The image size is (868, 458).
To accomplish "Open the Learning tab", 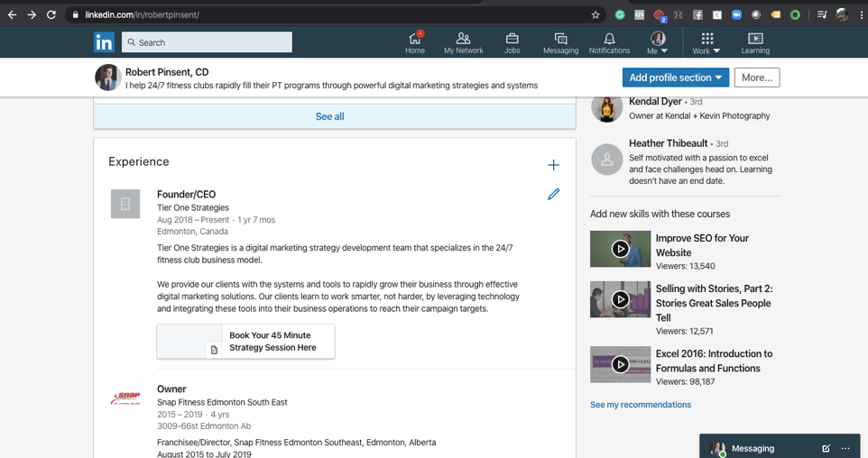I will [755, 42].
